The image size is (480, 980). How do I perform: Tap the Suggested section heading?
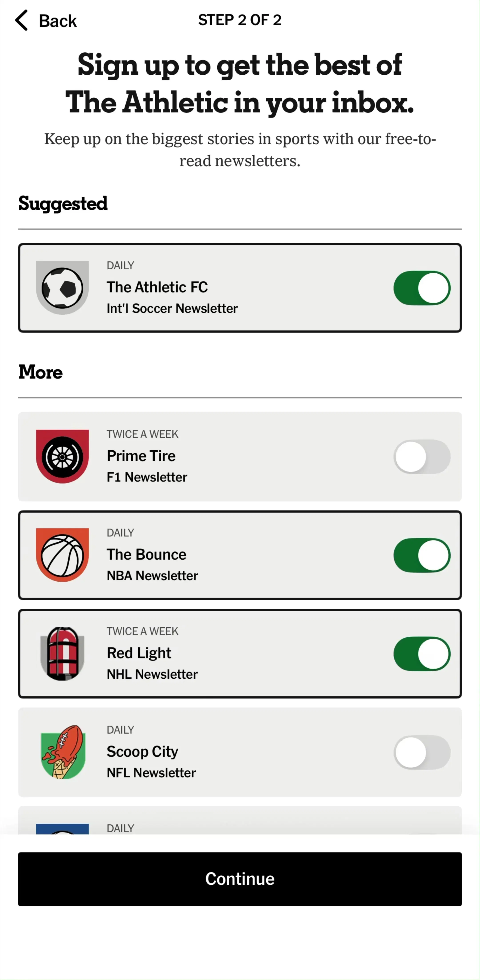63,204
